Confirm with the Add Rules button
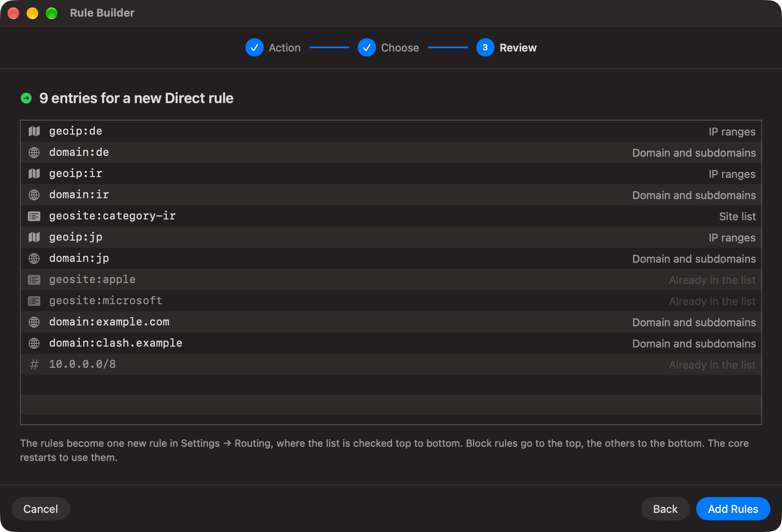The height and width of the screenshot is (532, 782). tap(733, 509)
